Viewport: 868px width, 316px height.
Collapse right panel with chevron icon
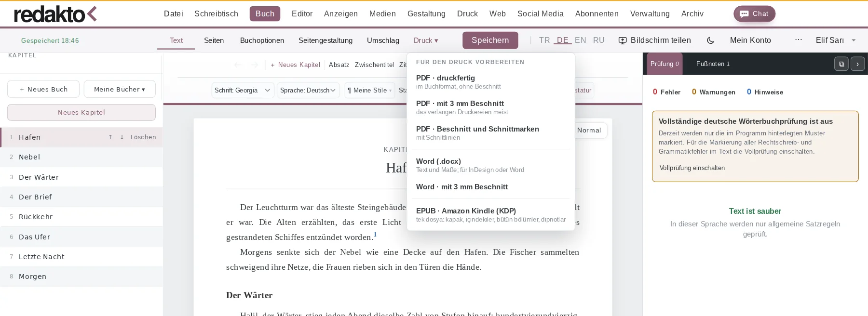click(857, 64)
